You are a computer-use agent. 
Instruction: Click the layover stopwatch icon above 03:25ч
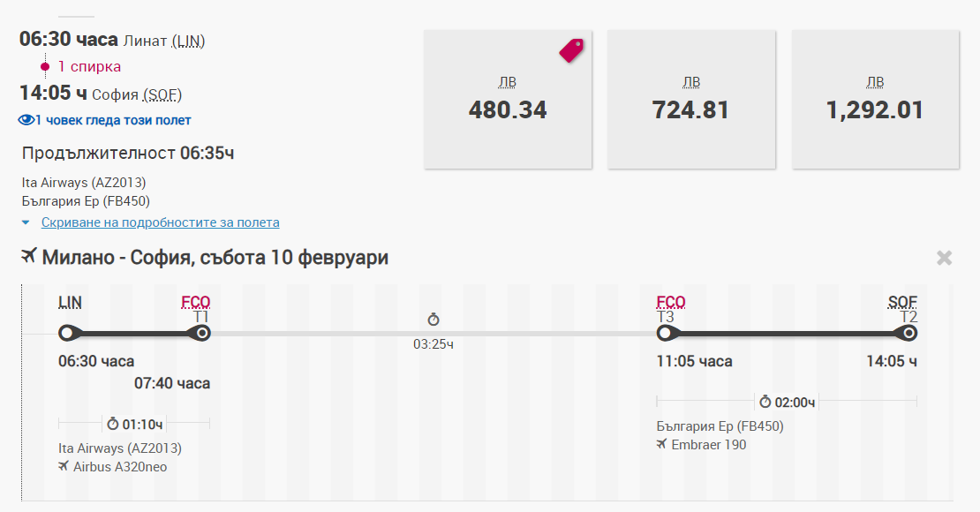433,320
